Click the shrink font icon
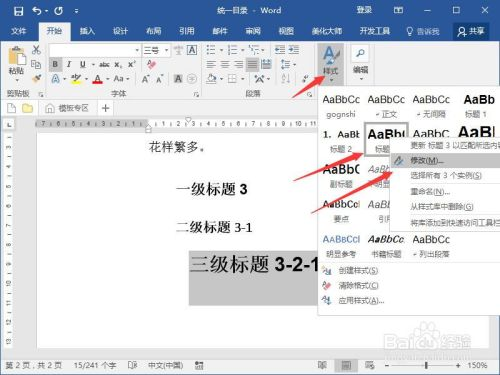The height and width of the screenshot is (375, 500). pos(160,79)
